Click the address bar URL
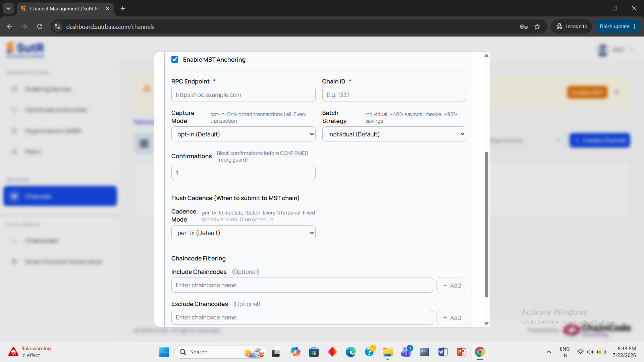644x362 pixels. coord(110,26)
